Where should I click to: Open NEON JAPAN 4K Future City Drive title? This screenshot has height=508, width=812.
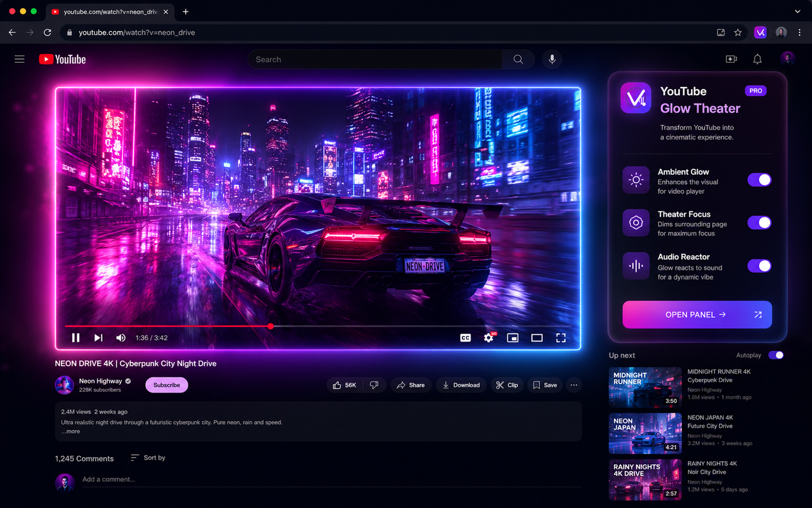click(710, 422)
